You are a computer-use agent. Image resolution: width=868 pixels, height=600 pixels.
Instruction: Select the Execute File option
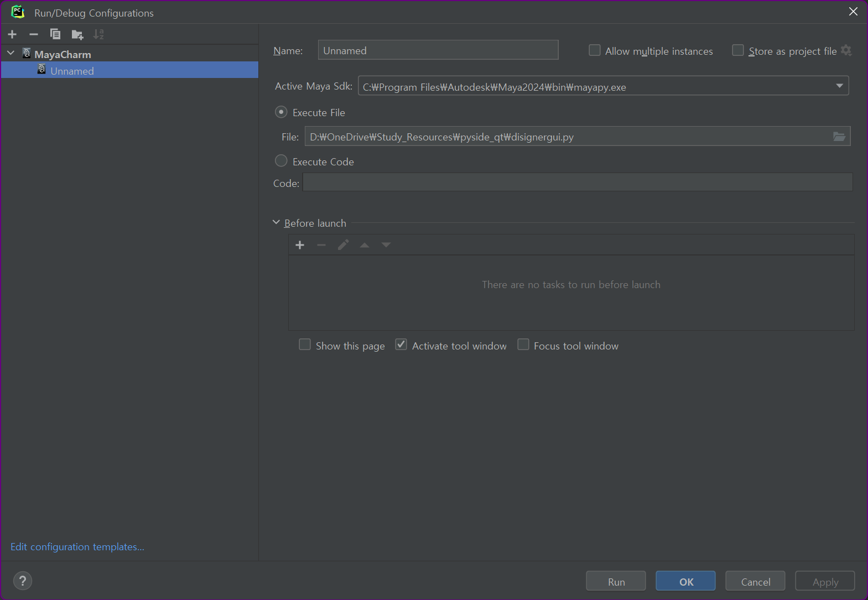click(x=281, y=112)
